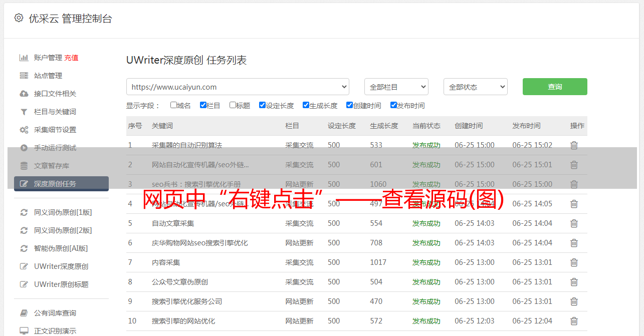
Task: Click the cloud upload icon for 接口文件相关
Action: pos(24,94)
